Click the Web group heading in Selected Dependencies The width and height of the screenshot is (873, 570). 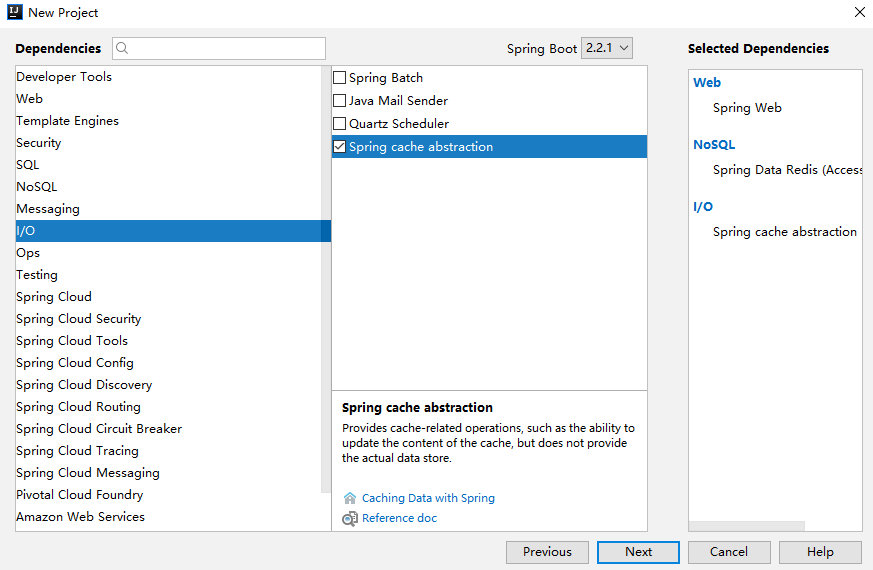pos(707,82)
